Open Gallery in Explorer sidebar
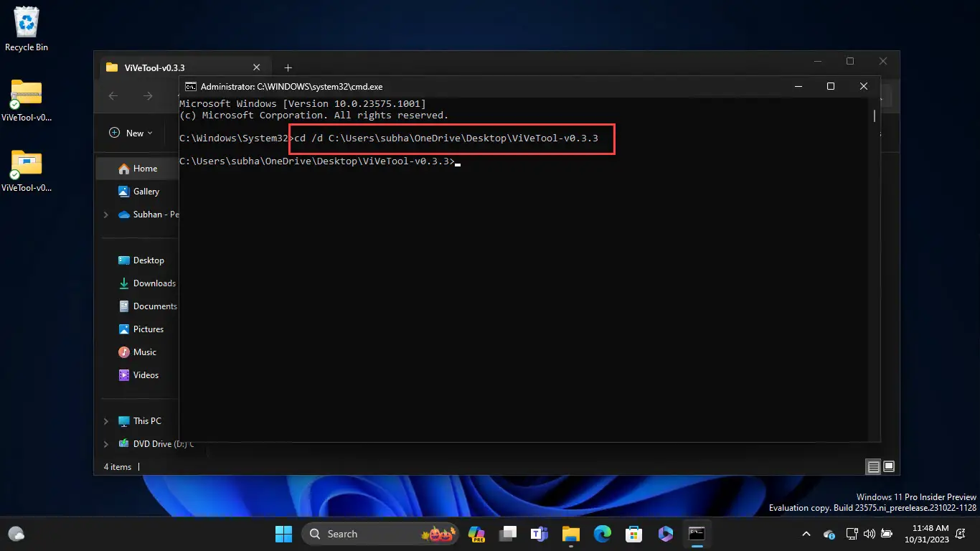 pos(138,192)
